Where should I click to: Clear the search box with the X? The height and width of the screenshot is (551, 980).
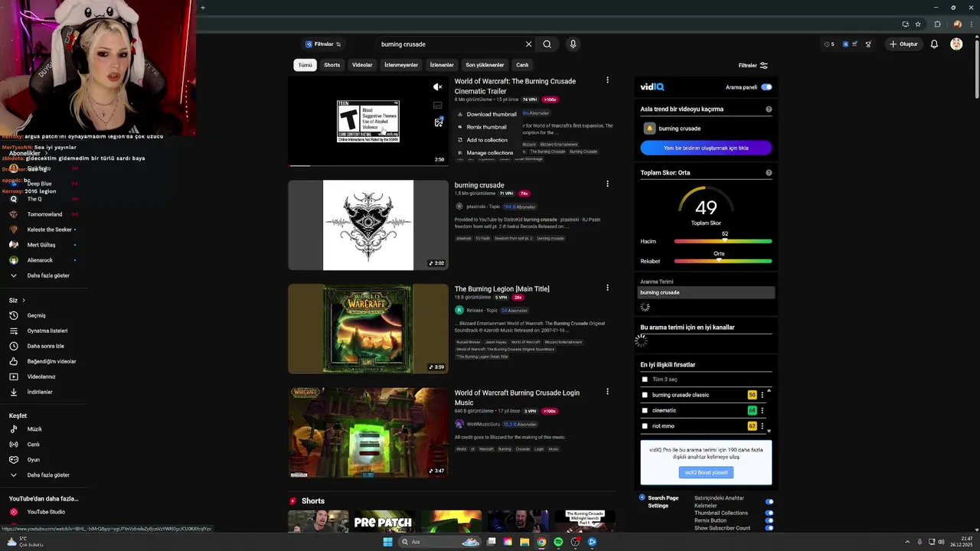pyautogui.click(x=528, y=44)
